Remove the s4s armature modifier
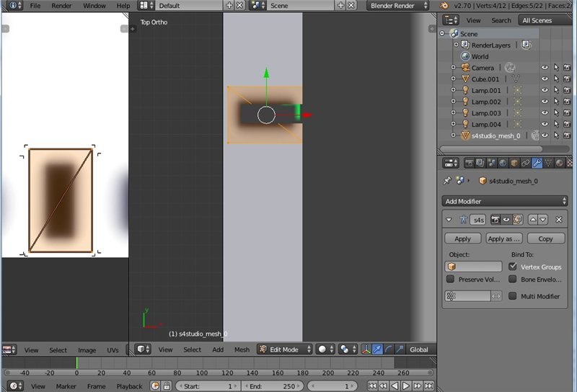This screenshot has width=577, height=392. (x=559, y=219)
